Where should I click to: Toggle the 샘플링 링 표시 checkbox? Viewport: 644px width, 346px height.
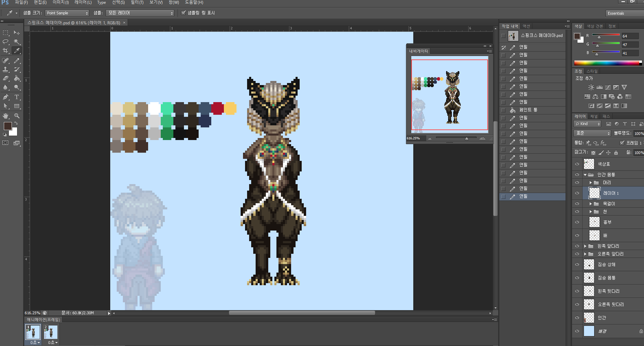(184, 13)
